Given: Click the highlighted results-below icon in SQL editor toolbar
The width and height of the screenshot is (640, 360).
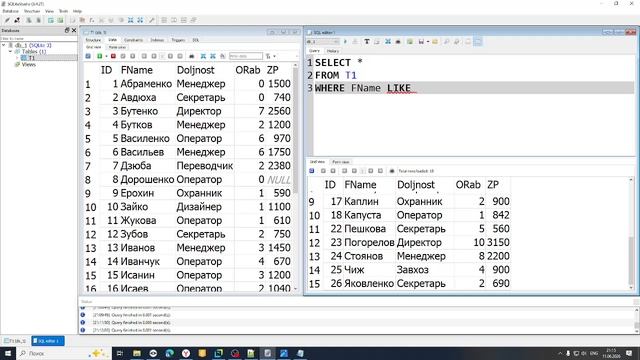Looking at the screenshot, I should click(478, 42).
